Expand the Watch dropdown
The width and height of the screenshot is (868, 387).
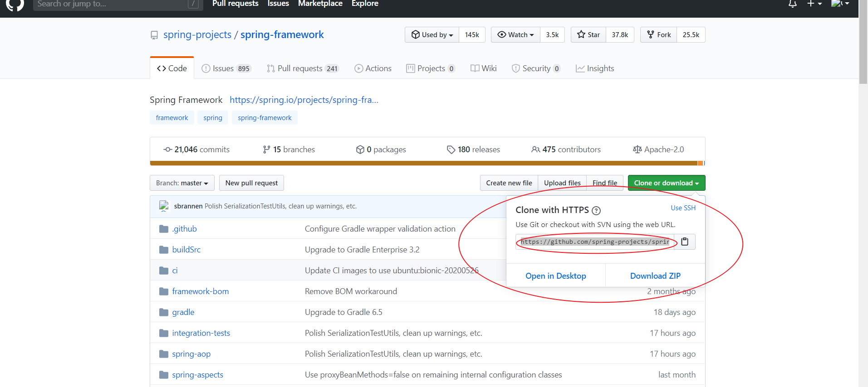[x=515, y=35]
